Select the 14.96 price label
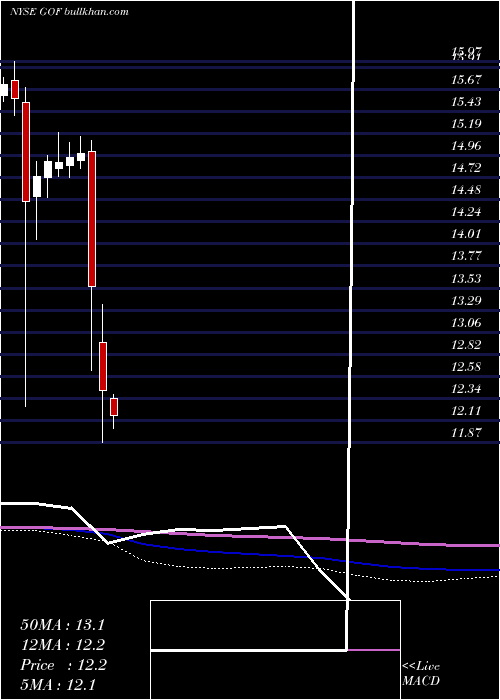The image size is (500, 700). [x=467, y=146]
